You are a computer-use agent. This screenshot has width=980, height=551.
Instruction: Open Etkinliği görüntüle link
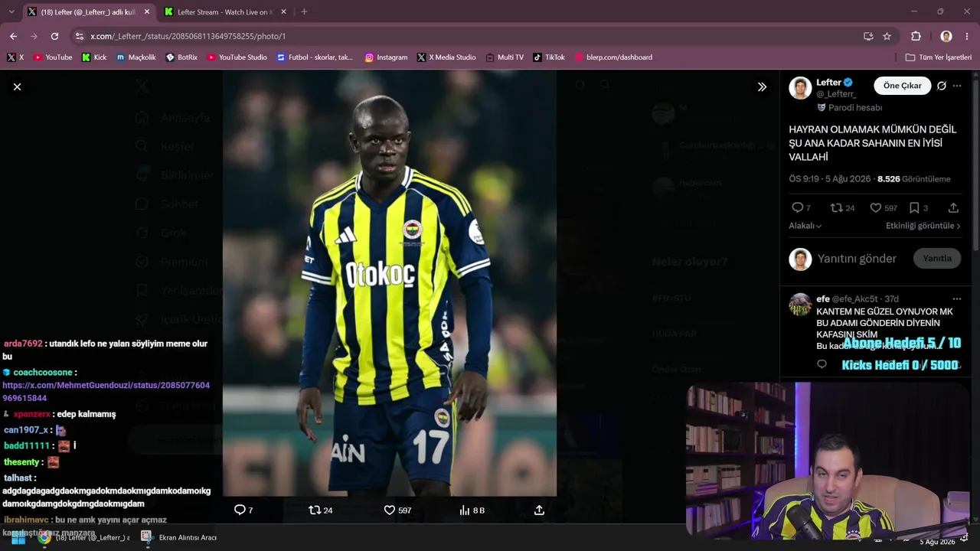[923, 226]
